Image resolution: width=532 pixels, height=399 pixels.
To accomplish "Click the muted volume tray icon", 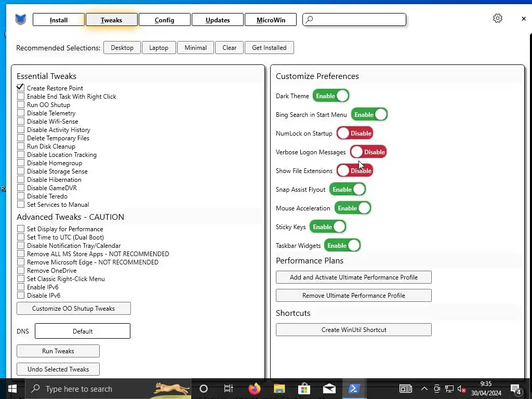I will point(461,389).
